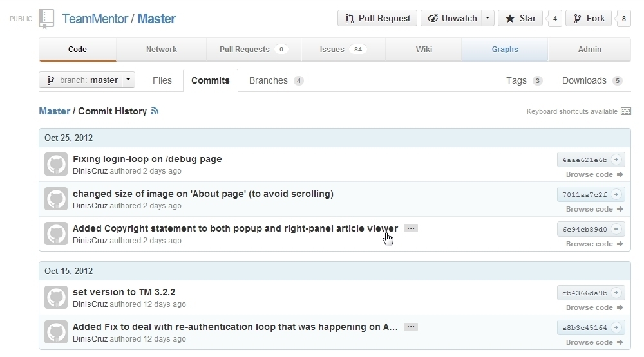Switch to the Issues tab
644x357 pixels.
[x=343, y=50]
